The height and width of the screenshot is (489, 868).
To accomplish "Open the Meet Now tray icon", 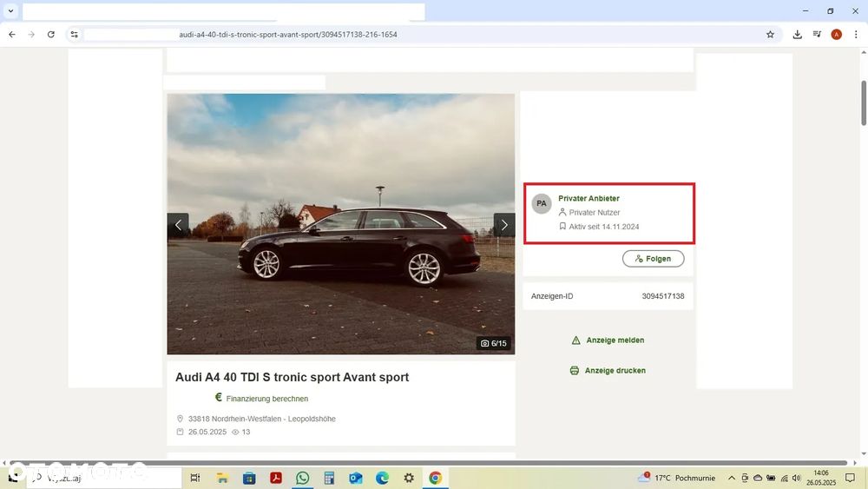I will 745,478.
